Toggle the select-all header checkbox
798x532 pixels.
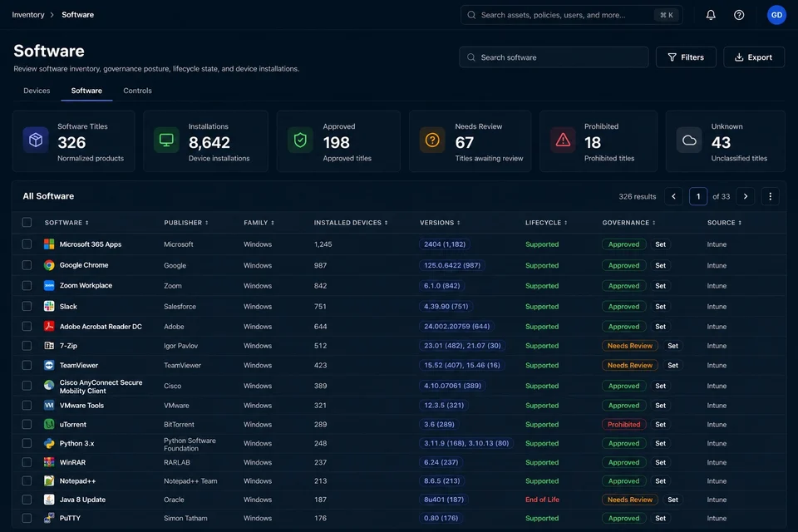[27, 223]
